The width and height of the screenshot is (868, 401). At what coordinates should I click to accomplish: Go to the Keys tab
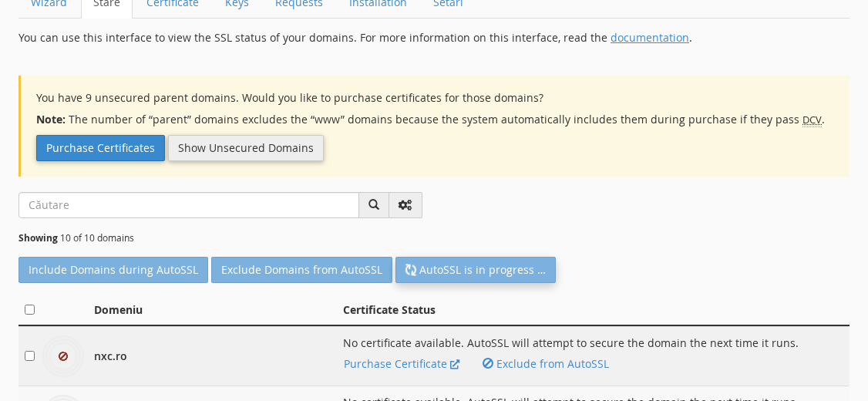[237, 3]
